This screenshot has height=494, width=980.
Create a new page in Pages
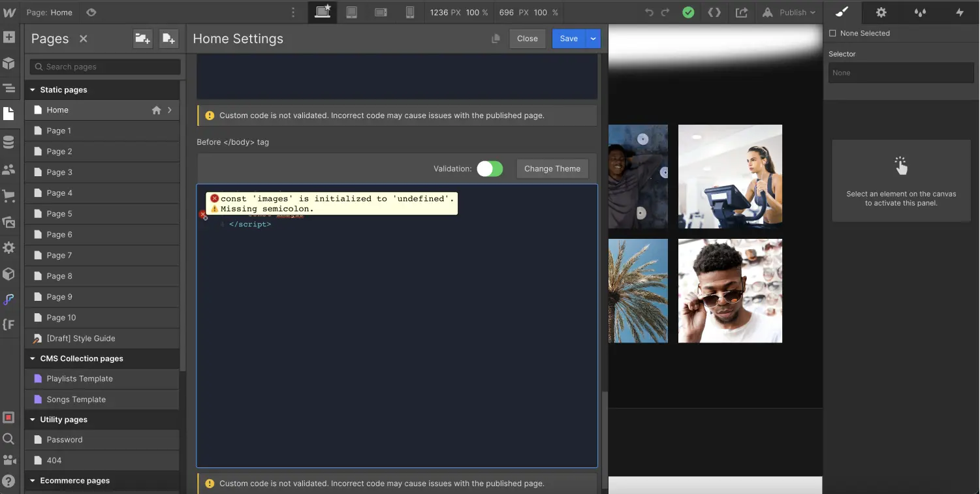[x=168, y=39]
